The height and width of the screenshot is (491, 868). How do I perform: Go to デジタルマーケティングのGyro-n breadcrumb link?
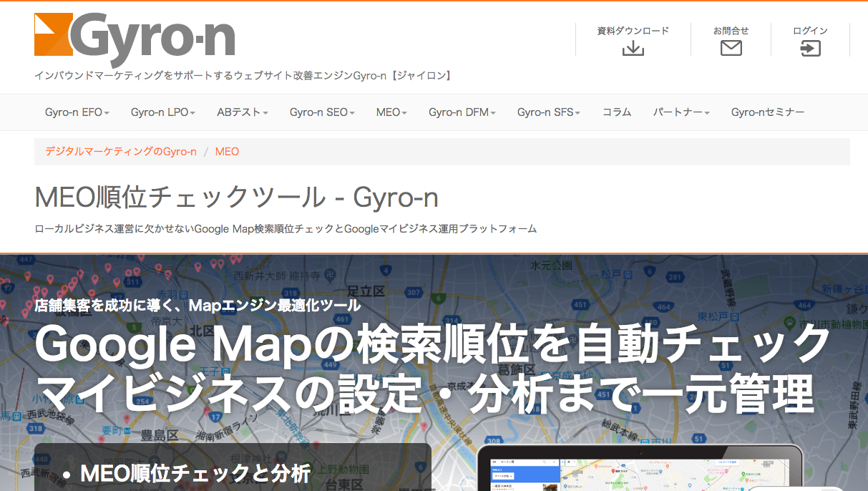121,152
